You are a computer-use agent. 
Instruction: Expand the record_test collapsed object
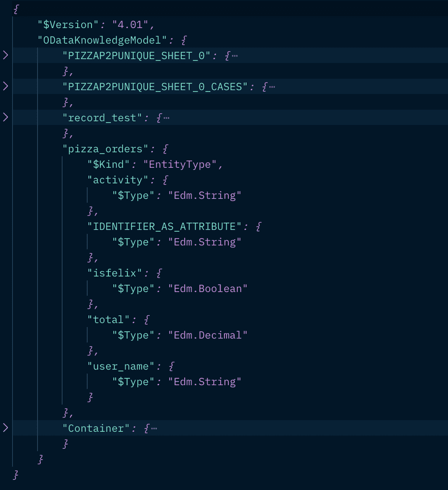(6, 117)
